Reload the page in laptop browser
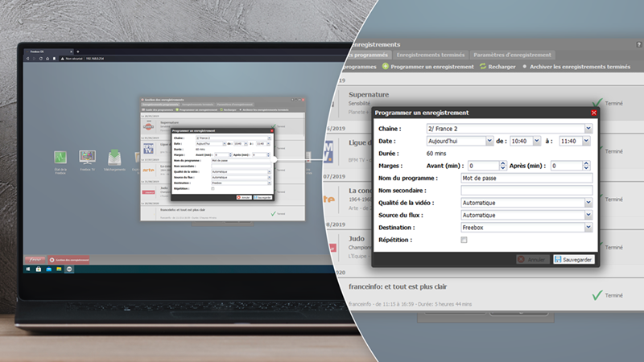The width and height of the screenshot is (644, 362). pyautogui.click(x=41, y=59)
